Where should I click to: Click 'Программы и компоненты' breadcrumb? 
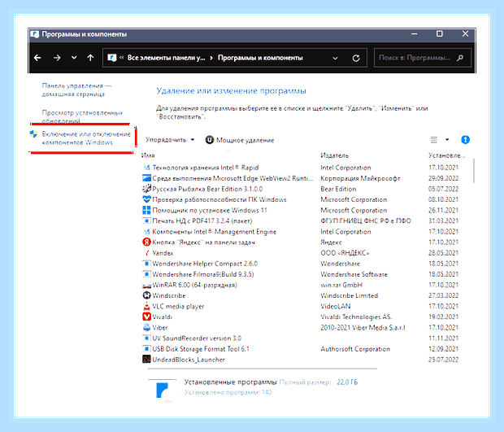[260, 58]
